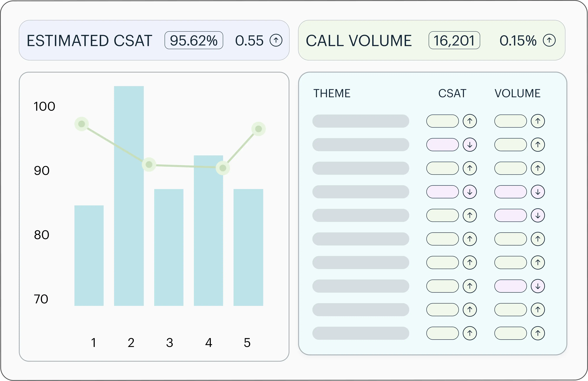Click the purple CSAT pill in second row
This screenshot has height=381, width=588.
point(442,145)
